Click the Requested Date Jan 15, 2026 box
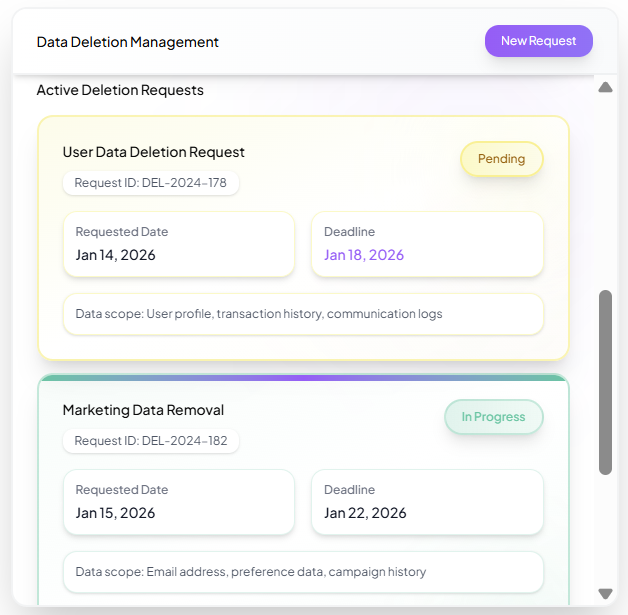The height and width of the screenshot is (615, 628). (x=179, y=502)
